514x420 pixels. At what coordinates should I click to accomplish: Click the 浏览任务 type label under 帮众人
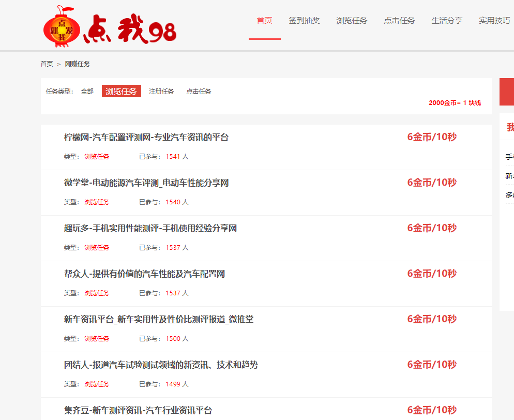(97, 293)
